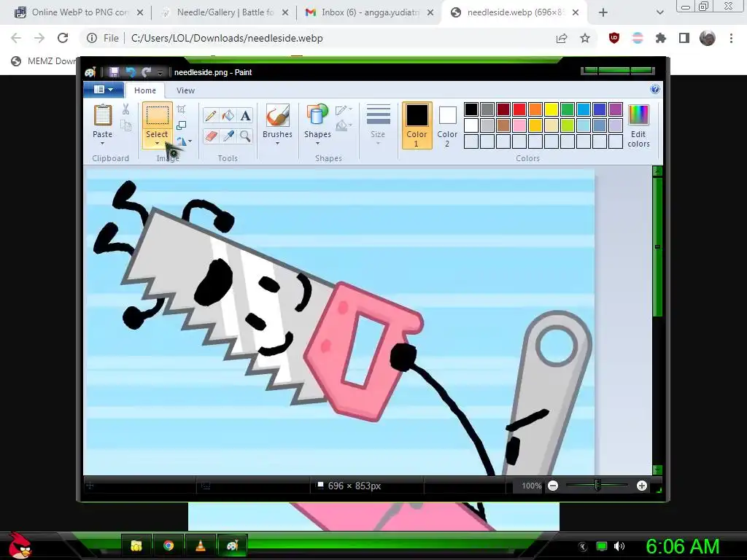Open a new Chrome tab
The height and width of the screenshot is (560, 747).
603,12
